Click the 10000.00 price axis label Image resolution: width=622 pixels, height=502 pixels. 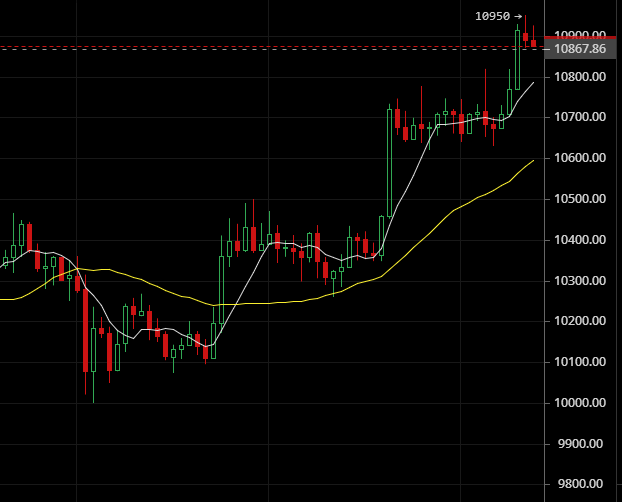580,403
